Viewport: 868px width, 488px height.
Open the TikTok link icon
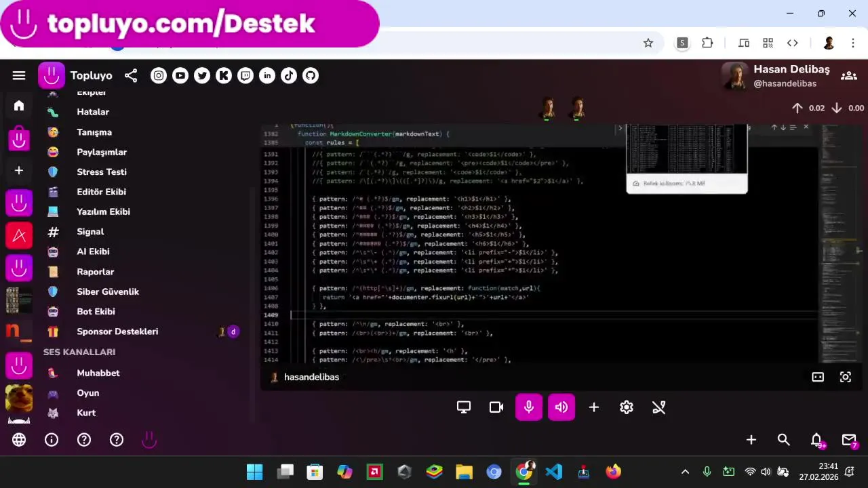click(289, 76)
